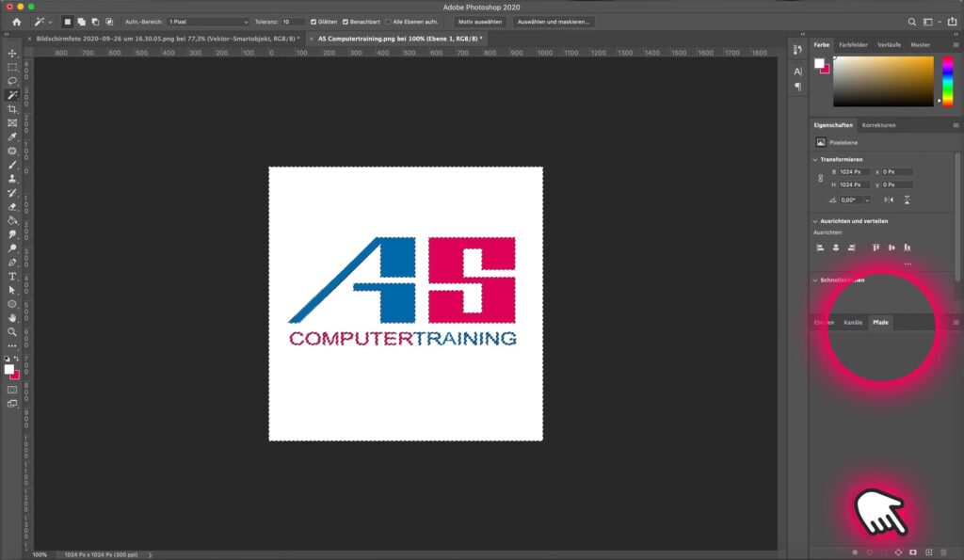The image size is (964, 560).
Task: Open the Aufn.-Bereich dropdown
Action: click(207, 22)
